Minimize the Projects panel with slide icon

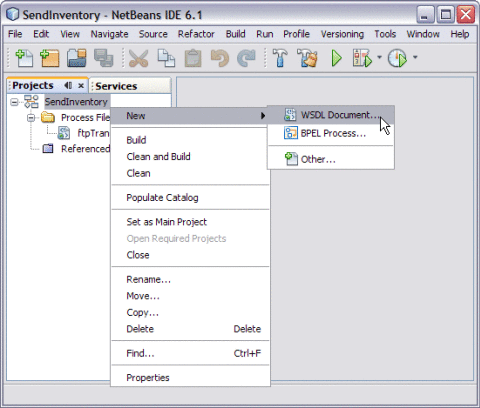point(68,86)
